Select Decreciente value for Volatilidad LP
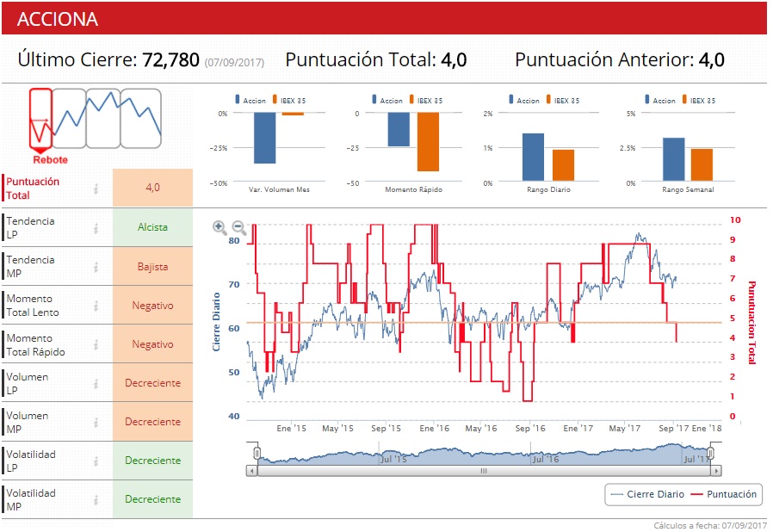This screenshot has height=532, width=773. 153,461
